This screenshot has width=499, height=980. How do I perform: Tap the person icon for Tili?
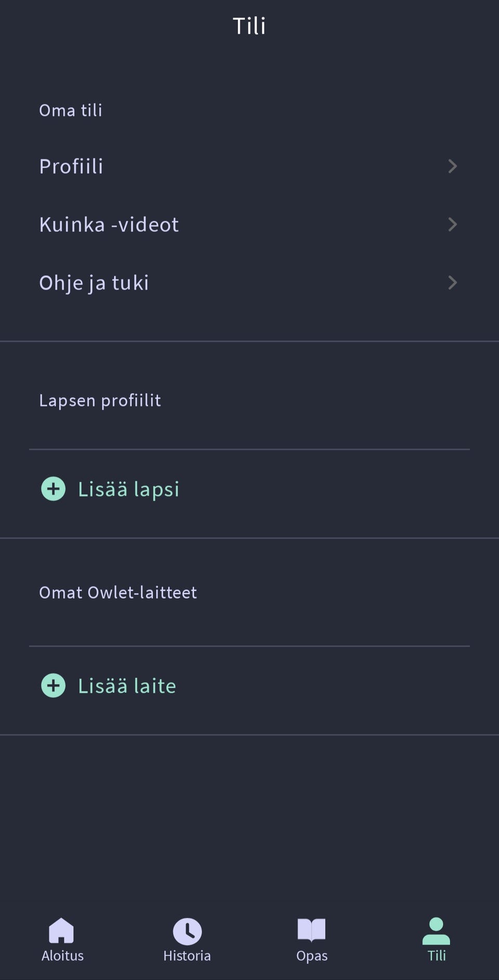(436, 931)
